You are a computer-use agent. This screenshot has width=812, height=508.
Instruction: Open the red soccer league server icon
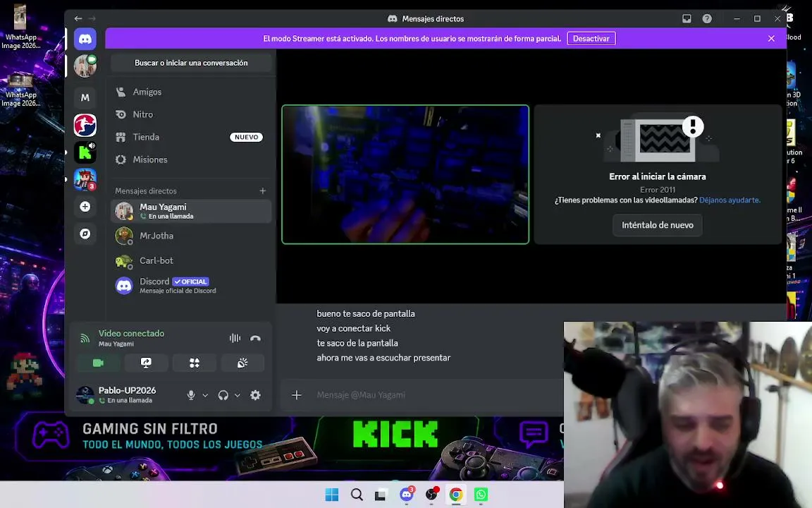tap(85, 125)
